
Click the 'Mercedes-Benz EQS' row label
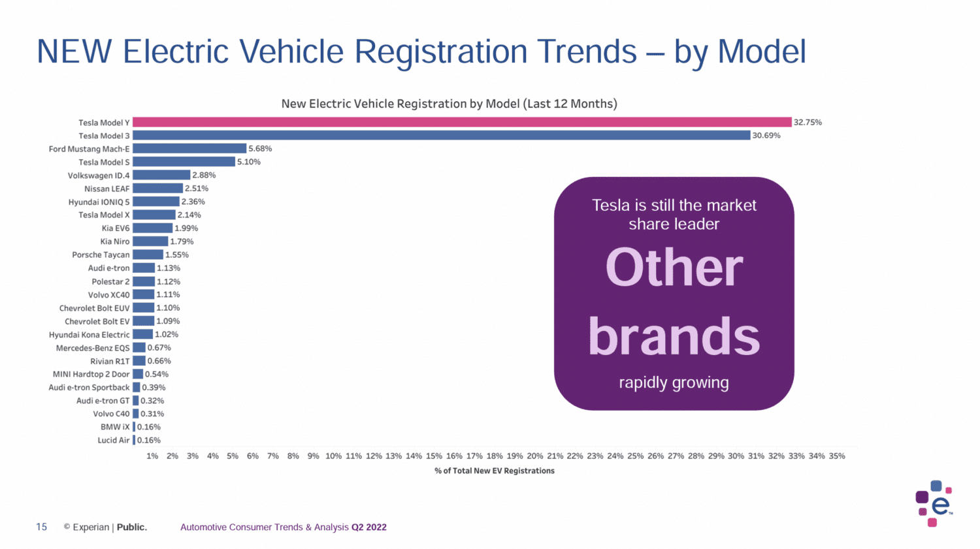point(93,348)
